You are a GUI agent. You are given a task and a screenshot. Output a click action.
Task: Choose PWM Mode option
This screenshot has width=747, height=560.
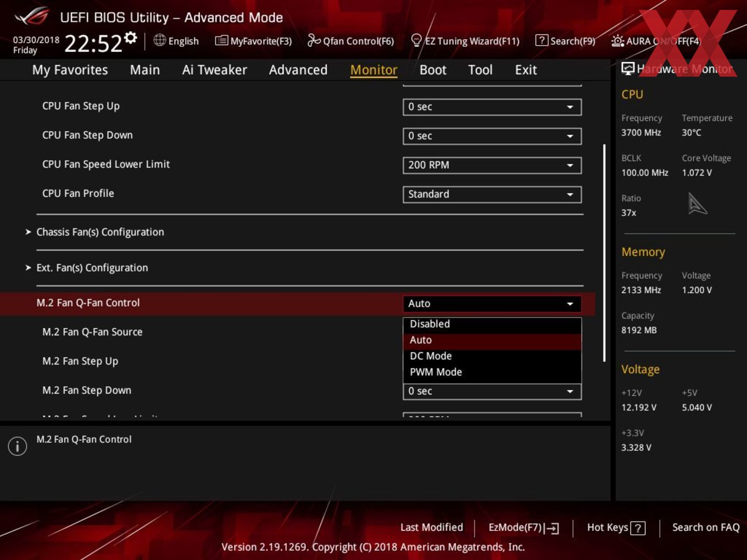coord(492,372)
